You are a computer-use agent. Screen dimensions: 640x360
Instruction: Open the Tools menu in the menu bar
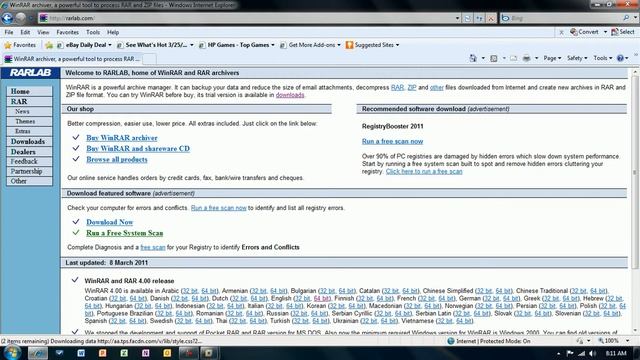93,32
